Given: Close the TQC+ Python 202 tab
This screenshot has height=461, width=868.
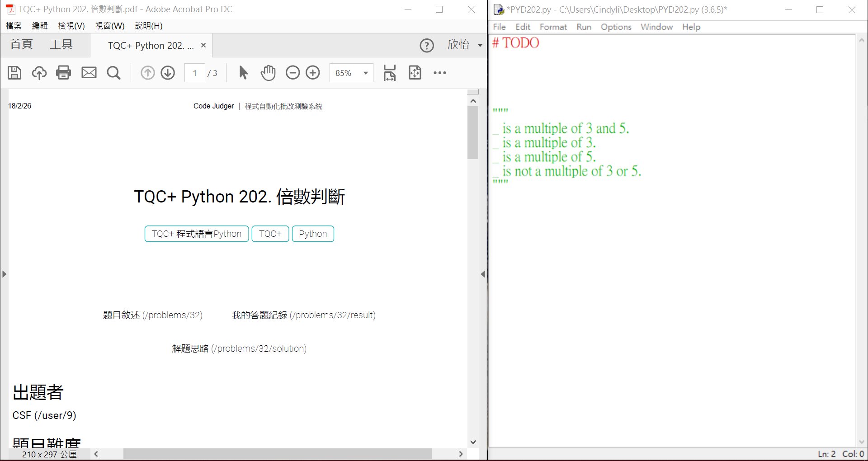Looking at the screenshot, I should click(x=203, y=45).
